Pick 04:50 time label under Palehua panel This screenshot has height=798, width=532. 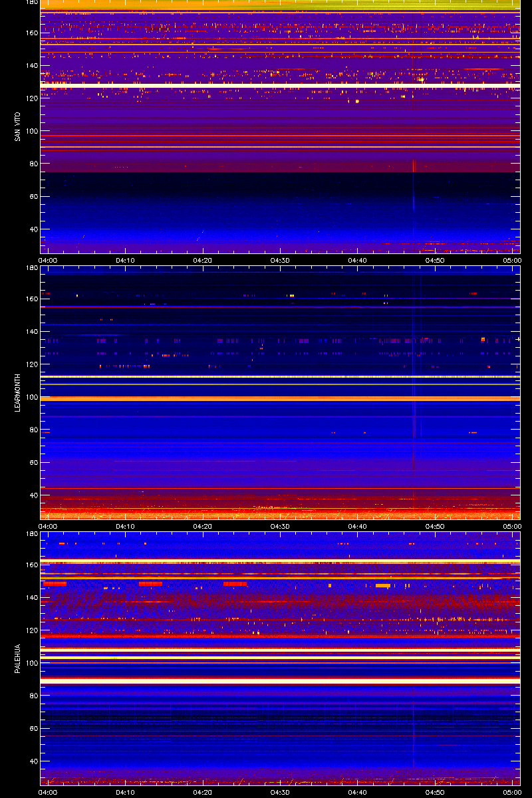pyautogui.click(x=435, y=792)
